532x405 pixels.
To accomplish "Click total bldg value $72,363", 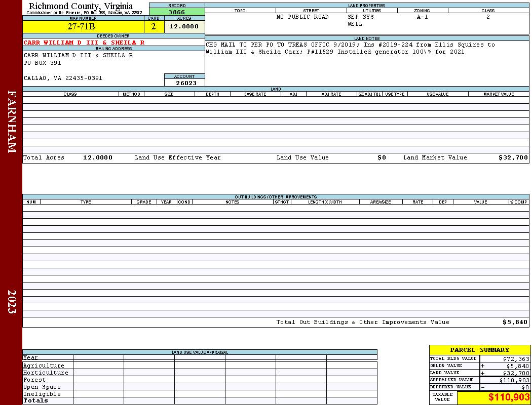I will (516, 359).
